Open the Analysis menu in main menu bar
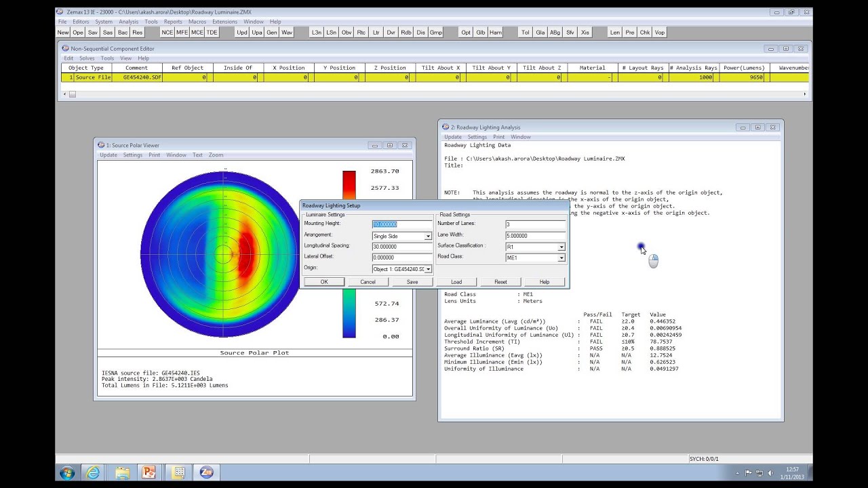868x488 pixels. 129,22
